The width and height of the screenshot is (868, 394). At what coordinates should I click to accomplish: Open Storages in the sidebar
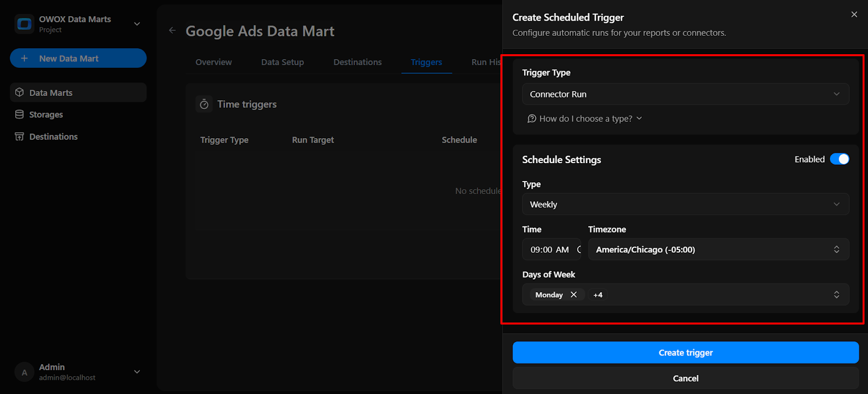pyautogui.click(x=78, y=114)
